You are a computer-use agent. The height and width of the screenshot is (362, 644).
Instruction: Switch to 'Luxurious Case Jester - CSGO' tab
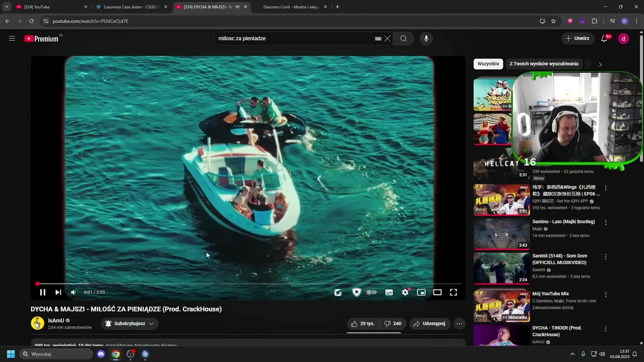[x=131, y=7]
